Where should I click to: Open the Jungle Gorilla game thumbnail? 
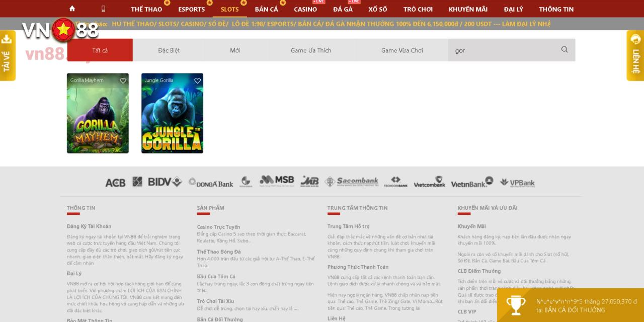point(172,113)
